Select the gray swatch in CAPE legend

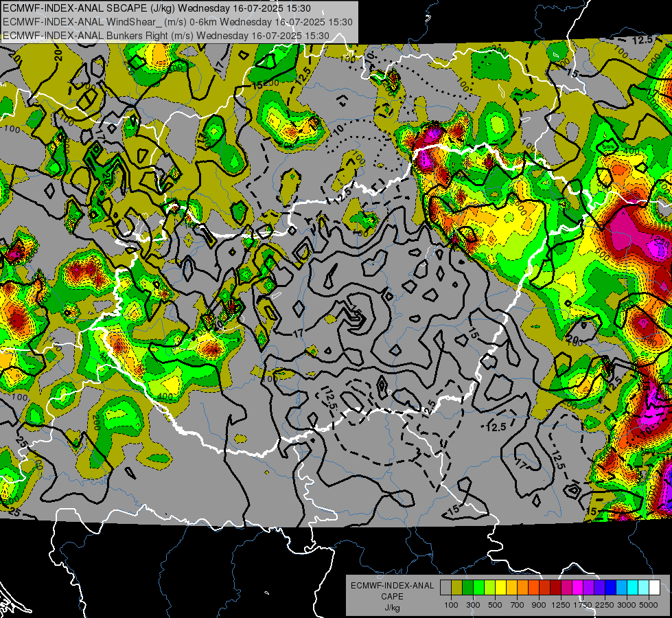[x=445, y=587]
